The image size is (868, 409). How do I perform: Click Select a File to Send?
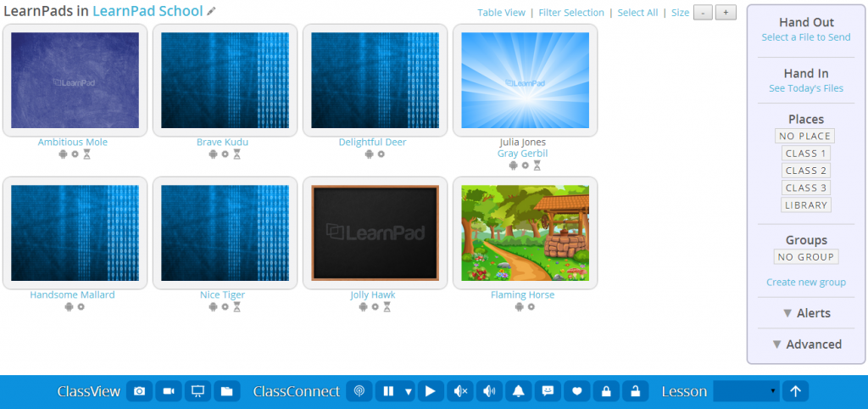click(806, 37)
